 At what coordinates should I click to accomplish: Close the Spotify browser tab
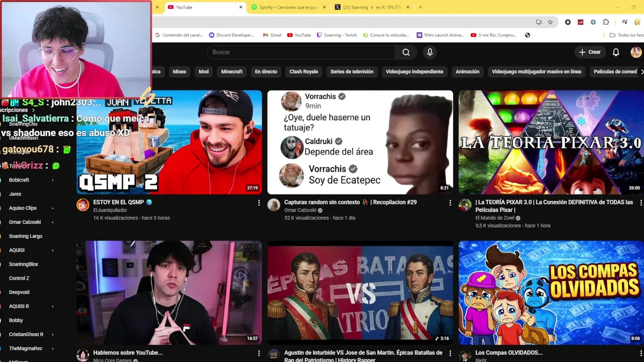tap(324, 7)
